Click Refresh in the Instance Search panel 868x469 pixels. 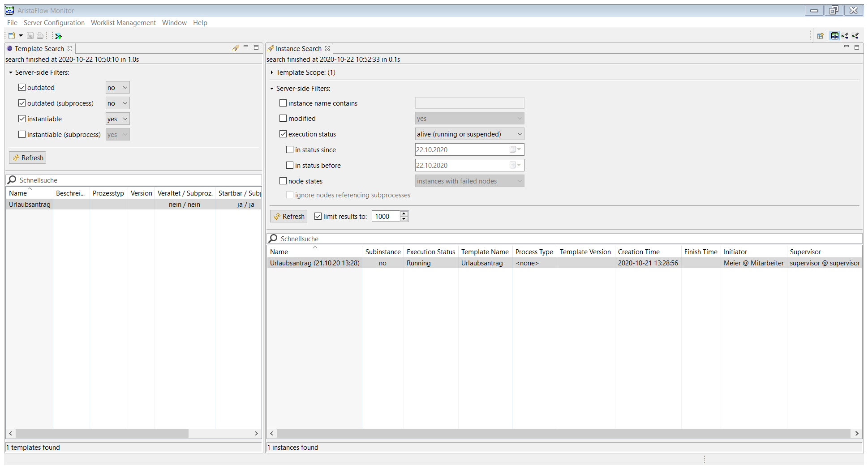[x=289, y=217]
